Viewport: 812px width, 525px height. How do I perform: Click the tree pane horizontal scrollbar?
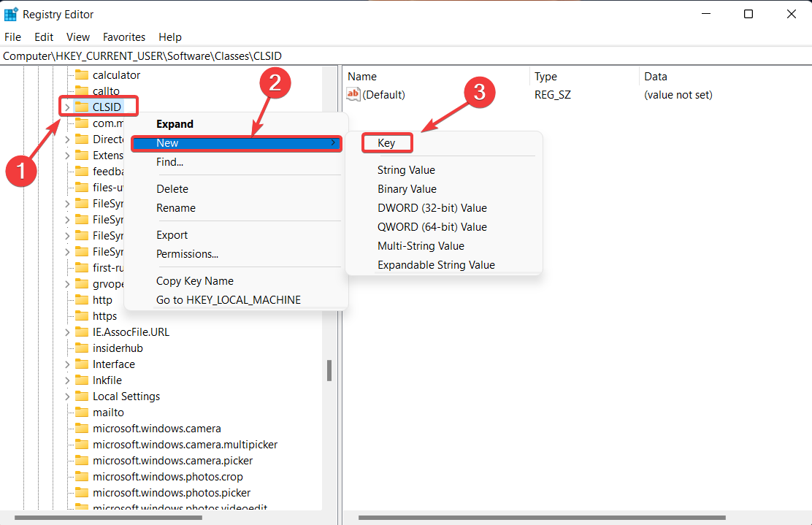pos(108,518)
